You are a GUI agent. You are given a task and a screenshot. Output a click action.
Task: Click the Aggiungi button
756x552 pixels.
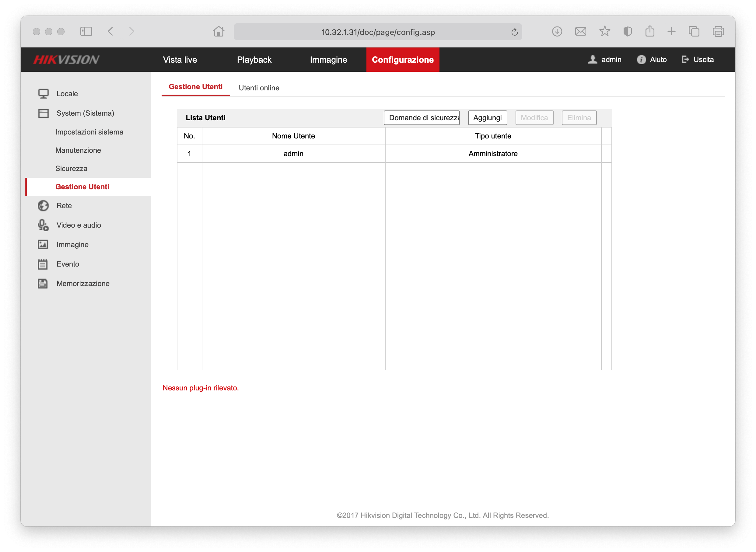click(x=487, y=118)
